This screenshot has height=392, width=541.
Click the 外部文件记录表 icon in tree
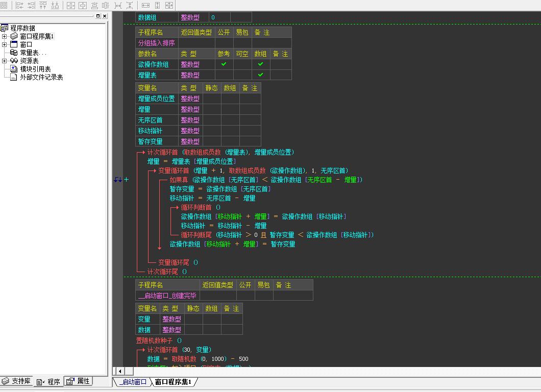(x=14, y=77)
